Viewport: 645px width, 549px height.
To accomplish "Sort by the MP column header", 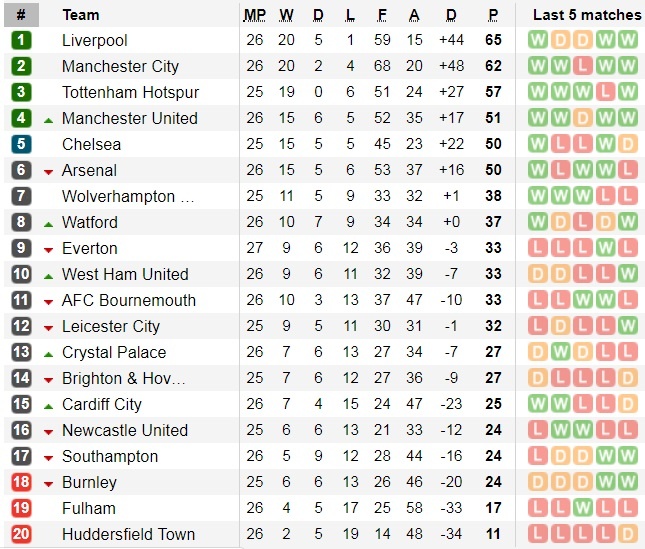I will (x=255, y=15).
